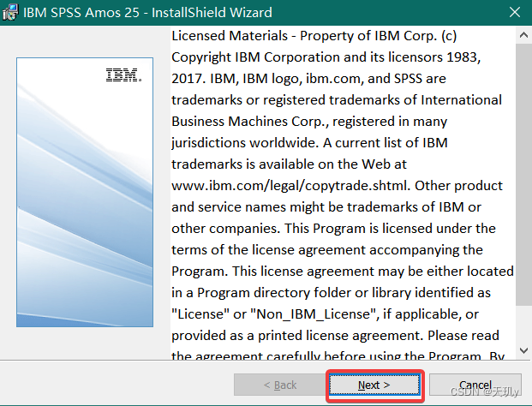
Task: Click the phrase 'provided as a printed license agreement'
Action: click(296, 336)
